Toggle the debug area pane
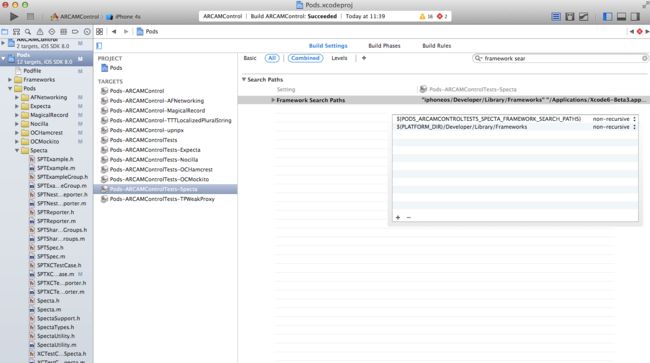 621,17
